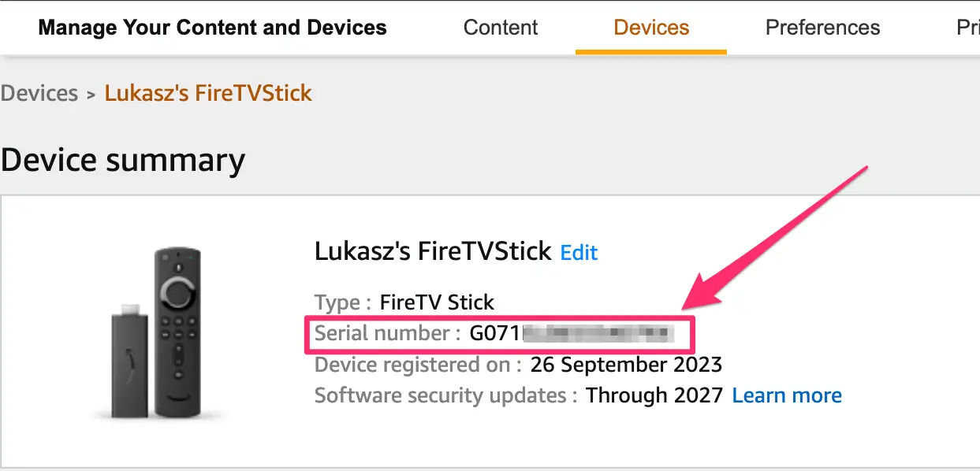Open the partially visible Privacy tab

(967, 28)
